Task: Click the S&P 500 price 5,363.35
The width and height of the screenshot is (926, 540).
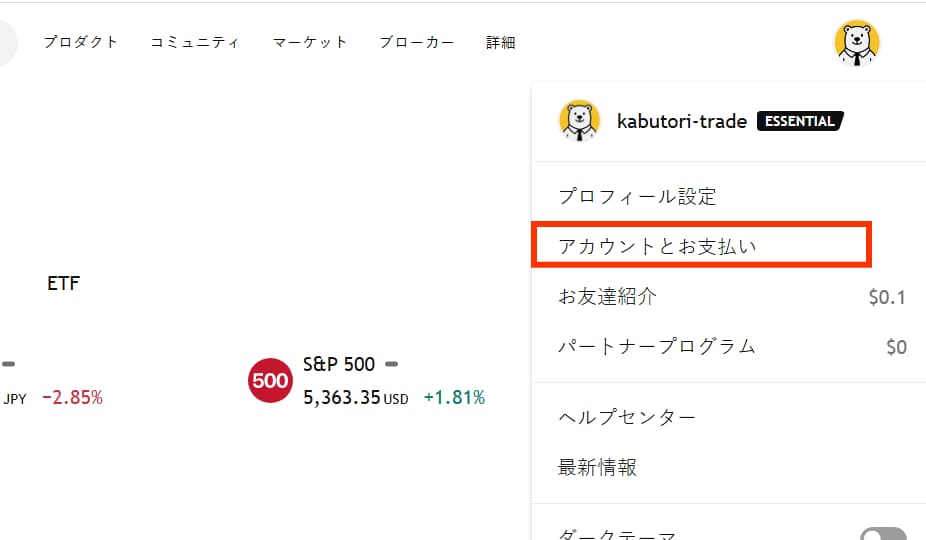Action: [x=342, y=398]
